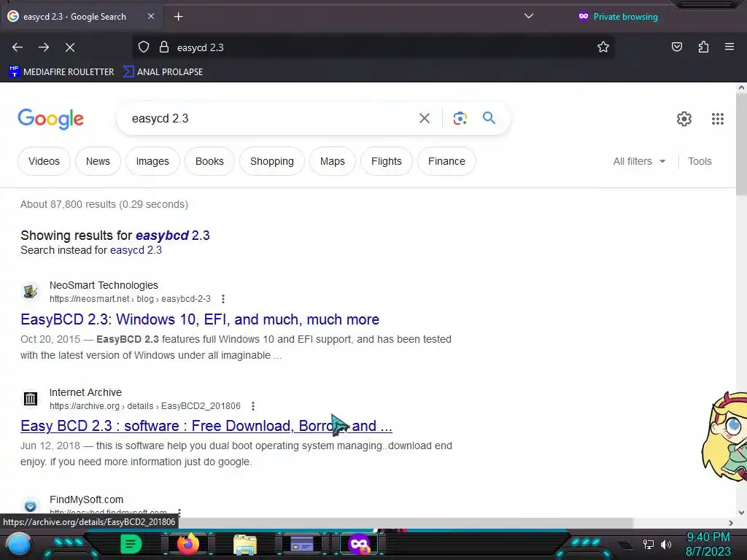Open the browser extensions menu

pyautogui.click(x=703, y=47)
